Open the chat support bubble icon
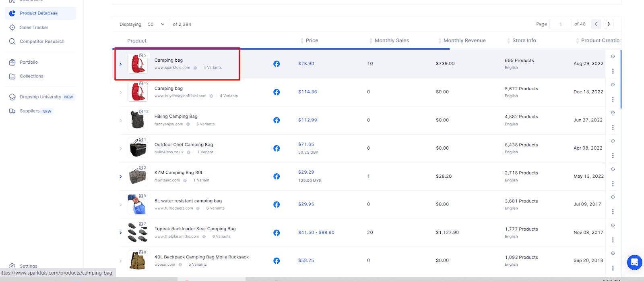Viewport: 644px width, 281px height. point(634,262)
